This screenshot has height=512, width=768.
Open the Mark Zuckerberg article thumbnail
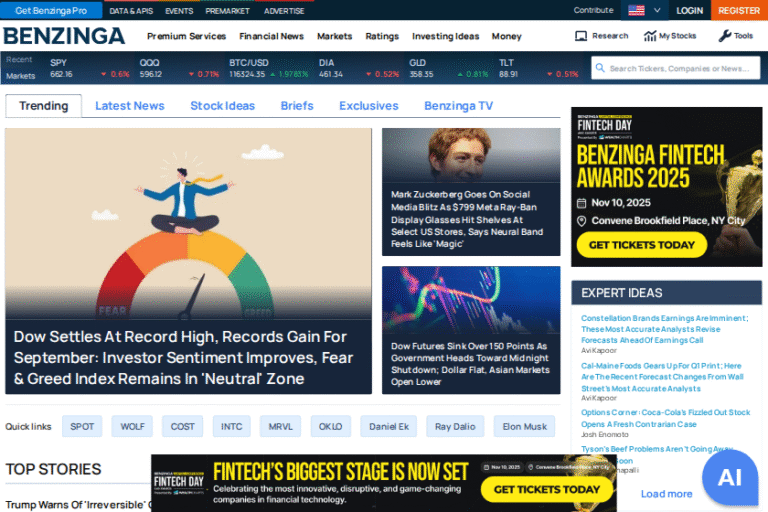point(471,155)
